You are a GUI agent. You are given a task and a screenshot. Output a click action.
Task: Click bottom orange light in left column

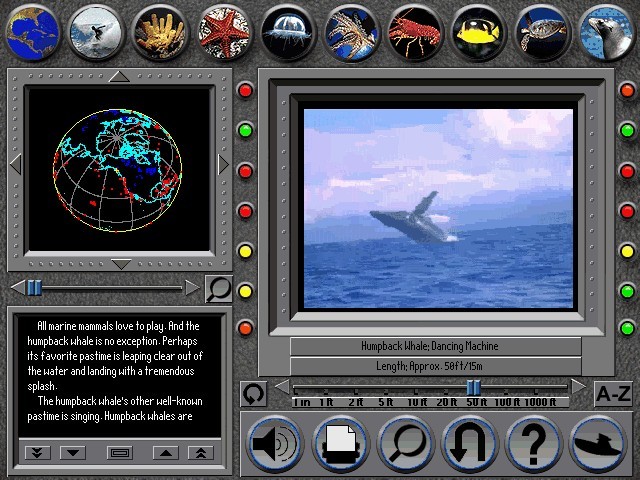pyautogui.click(x=245, y=328)
